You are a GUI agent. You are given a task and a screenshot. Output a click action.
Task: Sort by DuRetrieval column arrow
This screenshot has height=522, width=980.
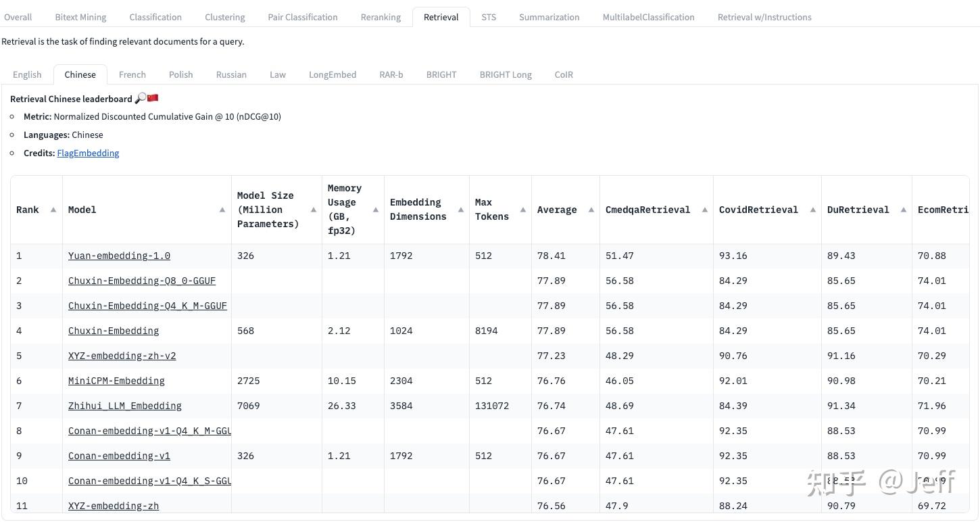pyautogui.click(x=903, y=210)
